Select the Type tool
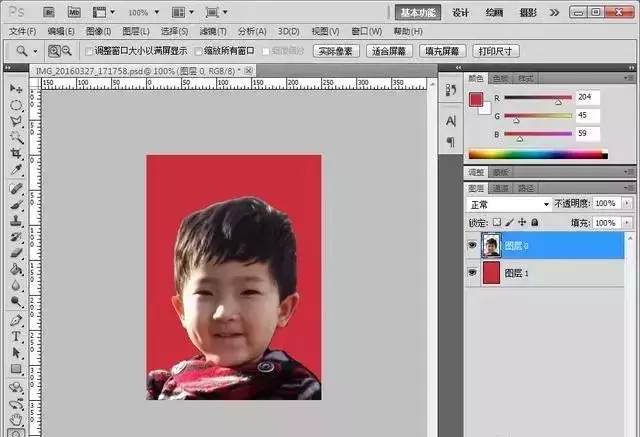640x437 pixels. [16, 337]
